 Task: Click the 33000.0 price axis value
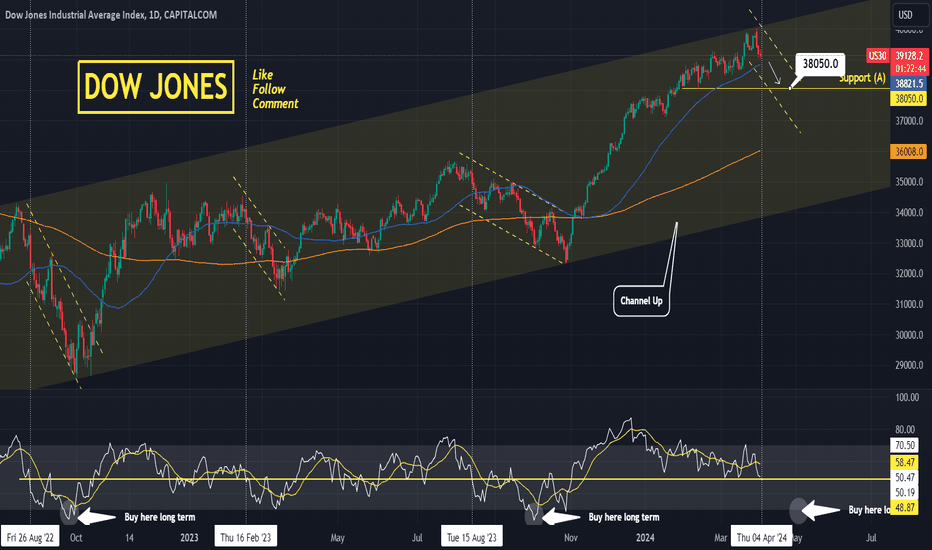[x=909, y=243]
